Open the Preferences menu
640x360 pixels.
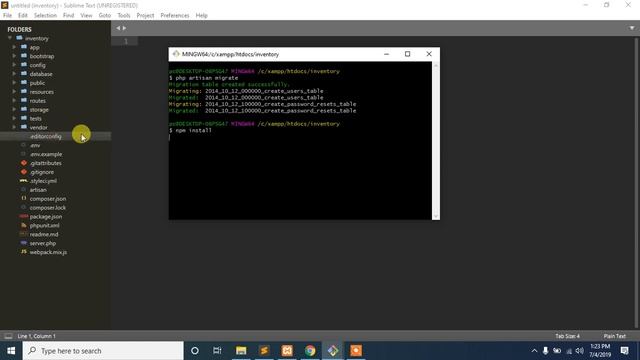(x=175, y=15)
